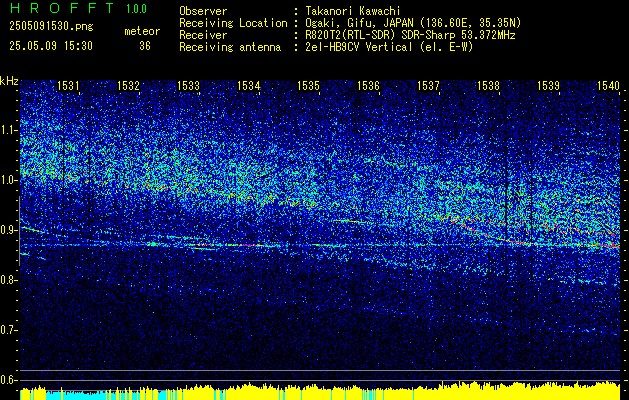This screenshot has height=400, width=629.
Task: Click the 0.6 kHz axis label
Action: pyautogui.click(x=8, y=380)
